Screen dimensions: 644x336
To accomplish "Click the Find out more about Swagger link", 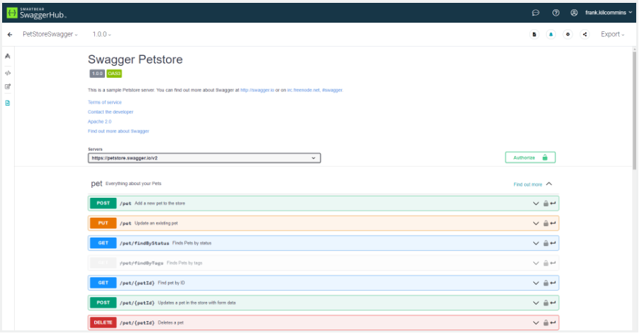I will click(120, 132).
